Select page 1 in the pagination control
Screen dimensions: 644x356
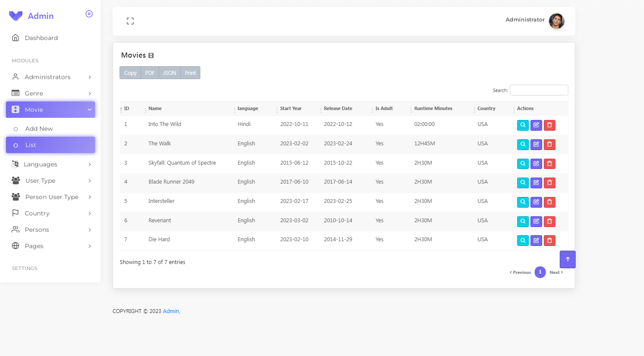[x=540, y=272]
